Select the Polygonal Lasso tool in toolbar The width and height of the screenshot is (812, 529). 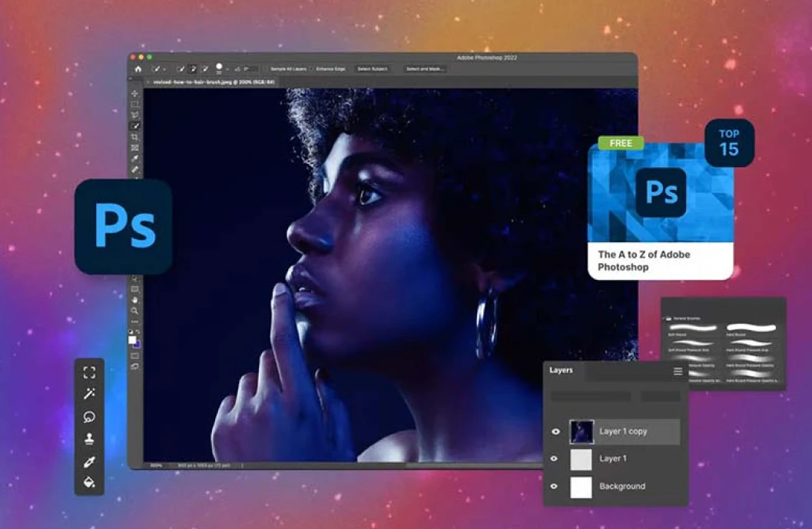pos(134,115)
